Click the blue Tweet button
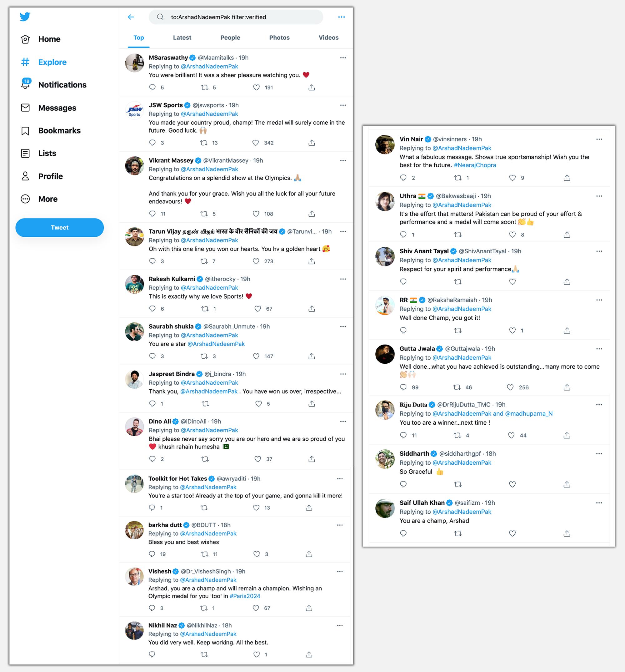Screen dimensions: 625x672 coord(59,228)
